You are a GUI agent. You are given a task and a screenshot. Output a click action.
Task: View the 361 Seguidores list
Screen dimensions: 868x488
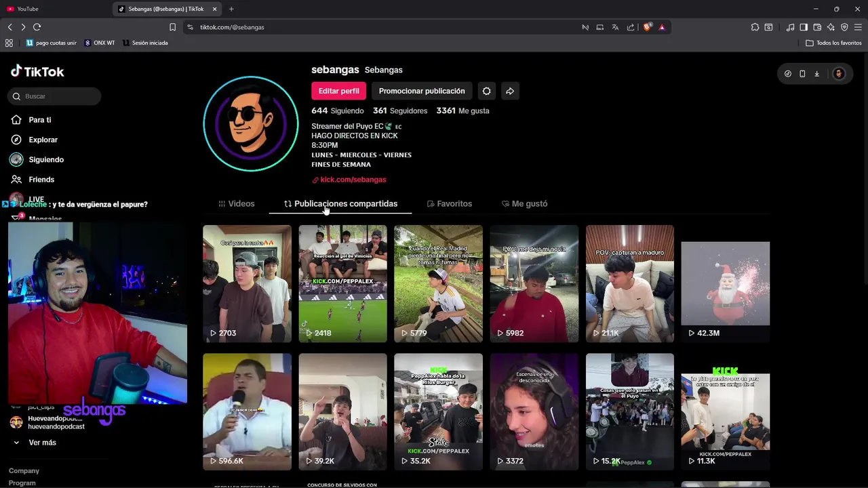point(400,110)
